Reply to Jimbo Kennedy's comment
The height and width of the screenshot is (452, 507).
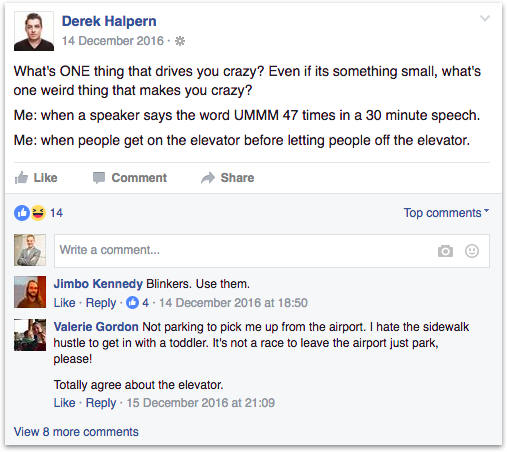pos(101,303)
